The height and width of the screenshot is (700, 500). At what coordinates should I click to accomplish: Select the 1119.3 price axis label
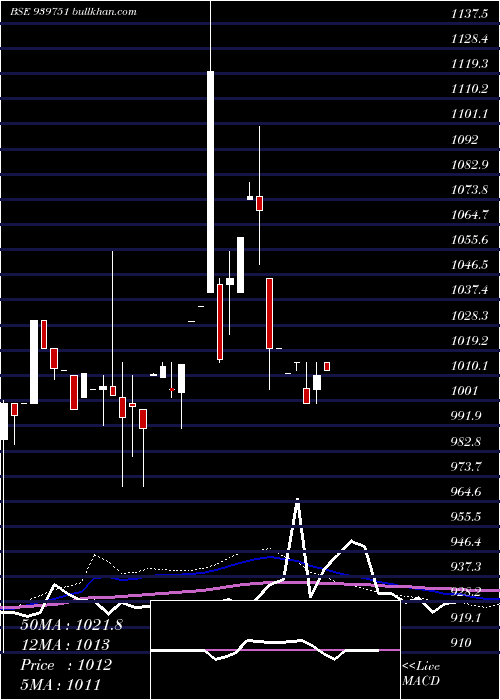tap(469, 64)
